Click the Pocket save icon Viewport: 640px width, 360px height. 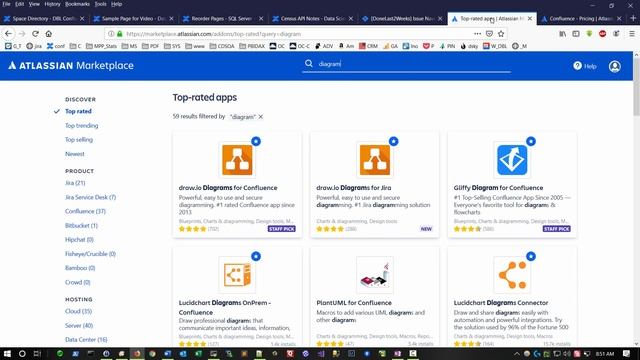pos(489,34)
